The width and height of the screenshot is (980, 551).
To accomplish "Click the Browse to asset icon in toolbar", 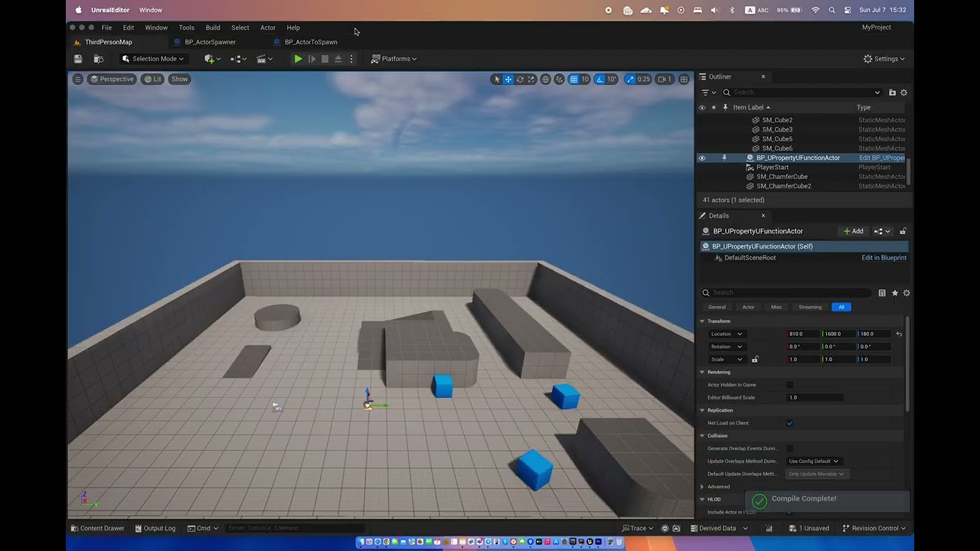I will [98, 59].
